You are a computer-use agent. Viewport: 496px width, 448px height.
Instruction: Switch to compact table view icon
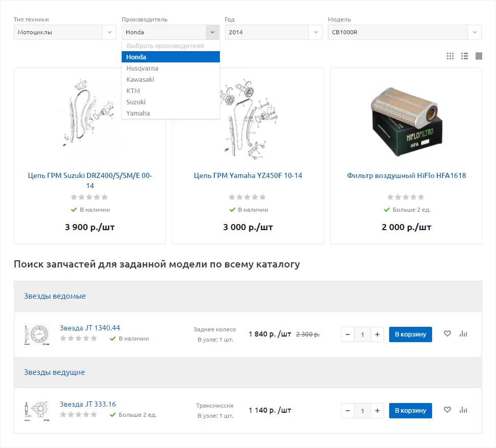click(x=479, y=56)
